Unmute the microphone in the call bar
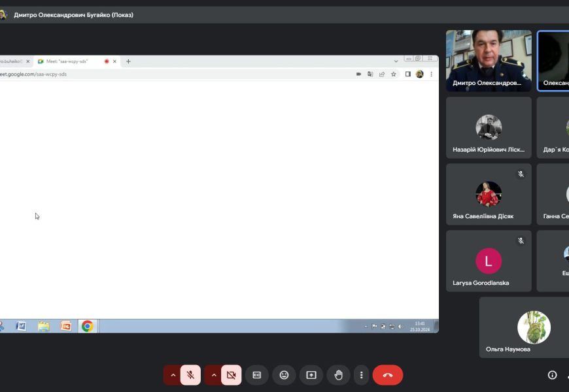The image size is (569, 392). click(x=190, y=375)
